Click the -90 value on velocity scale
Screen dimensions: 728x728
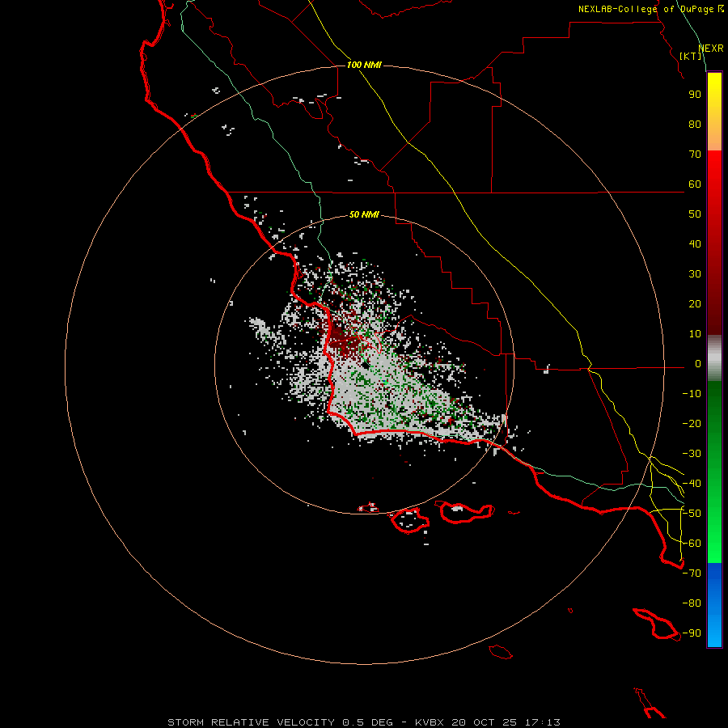(x=692, y=633)
